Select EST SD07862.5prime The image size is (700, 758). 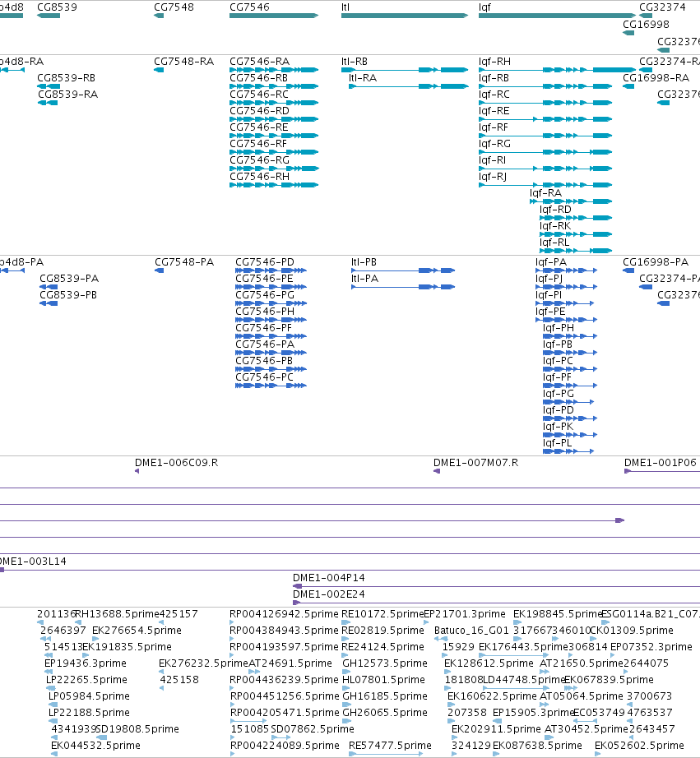coord(280,737)
